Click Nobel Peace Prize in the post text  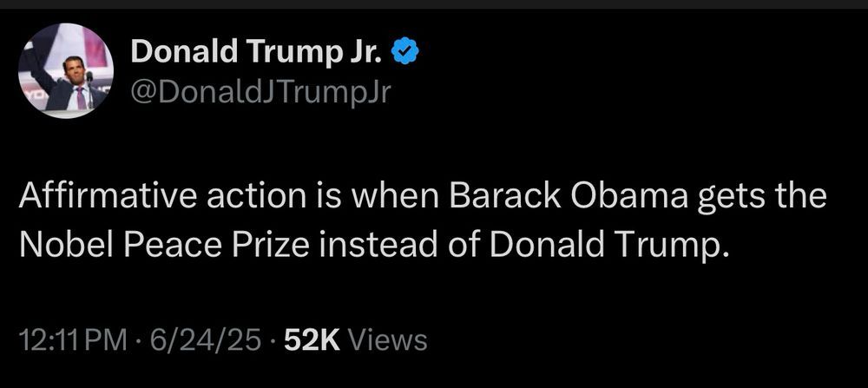click(163, 244)
